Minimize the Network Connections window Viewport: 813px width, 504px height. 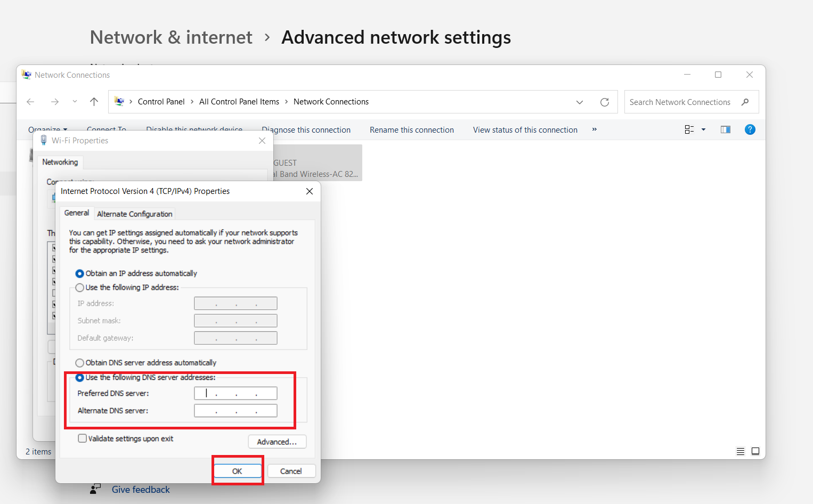click(x=687, y=75)
